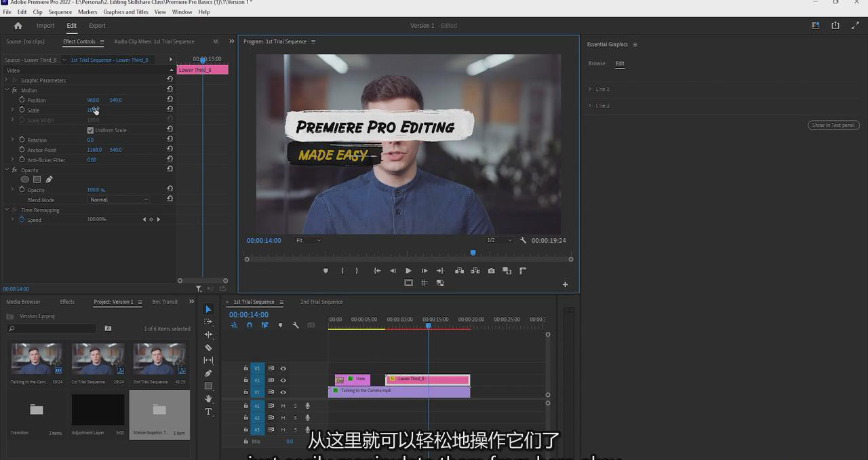Toggle track lock for V1
The width and height of the screenshot is (868, 460).
tap(245, 392)
